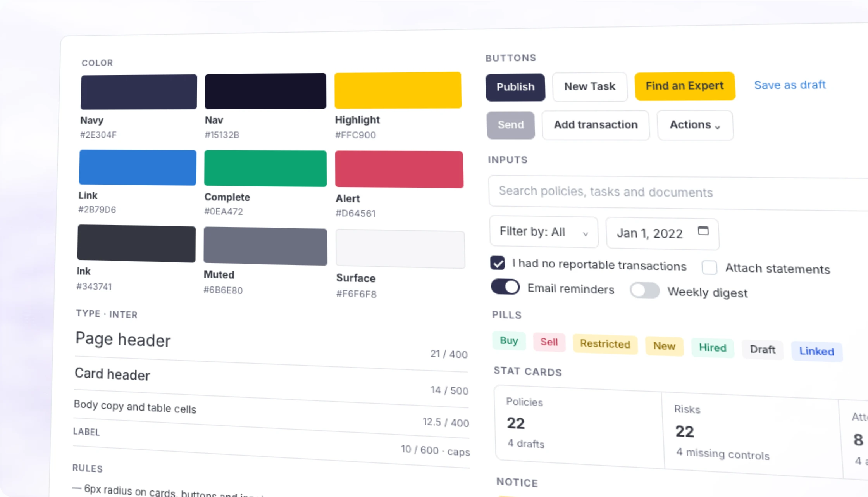
Task: Click the greyed Send button
Action: coord(511,125)
